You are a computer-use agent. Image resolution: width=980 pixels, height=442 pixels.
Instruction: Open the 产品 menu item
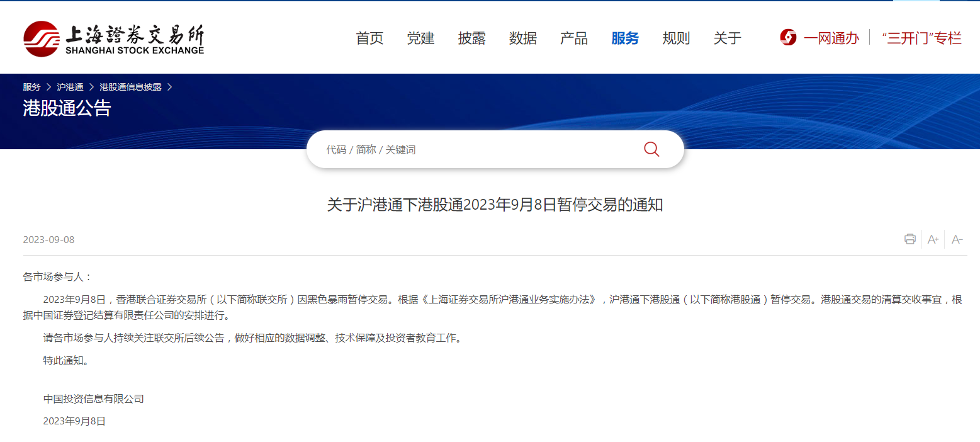tap(574, 38)
